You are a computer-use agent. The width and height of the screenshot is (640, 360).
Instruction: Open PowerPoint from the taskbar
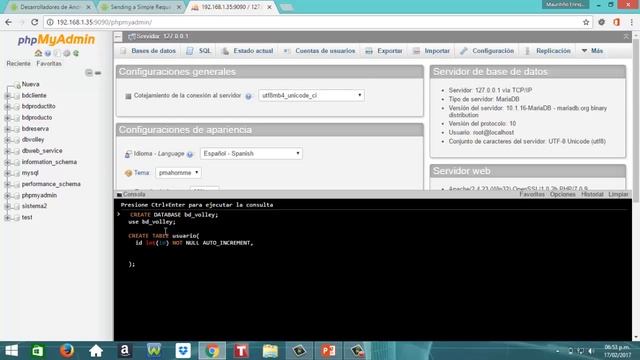328,351
